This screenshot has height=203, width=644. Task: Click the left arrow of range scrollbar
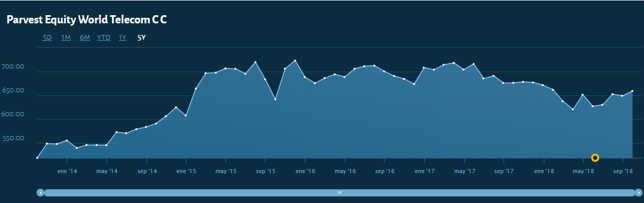(40, 193)
